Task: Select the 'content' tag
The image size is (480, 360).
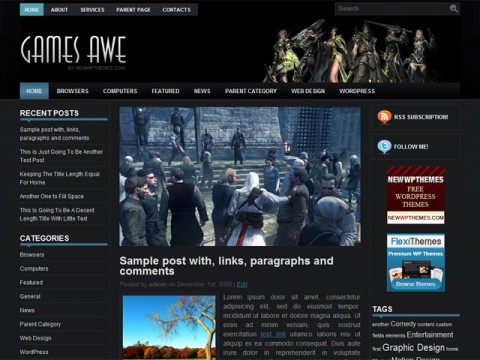Action: pyautogui.click(x=426, y=325)
